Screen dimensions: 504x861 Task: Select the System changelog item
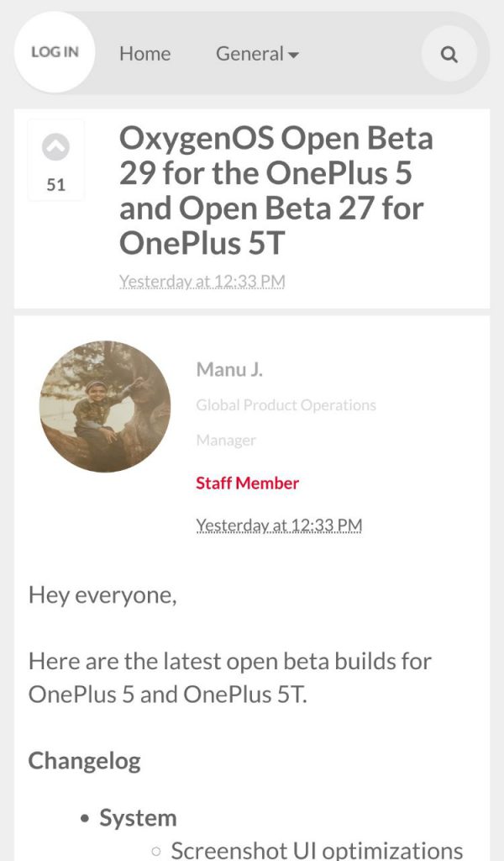[138, 818]
